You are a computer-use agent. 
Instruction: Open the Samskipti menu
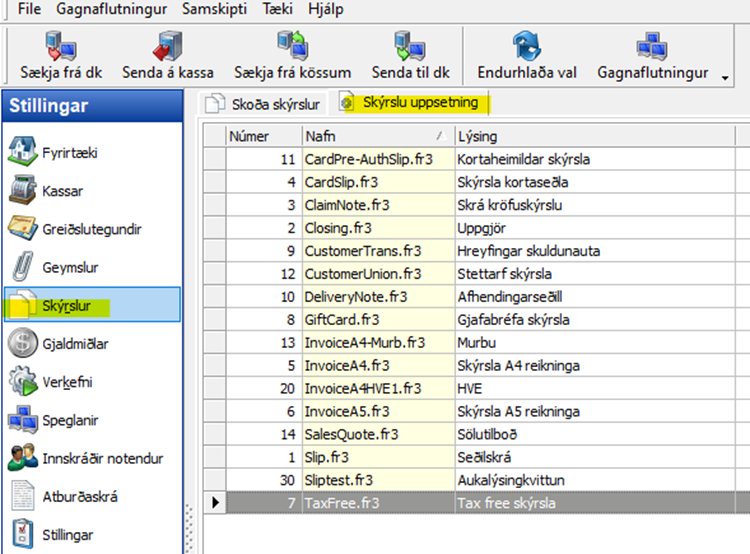coord(216,8)
